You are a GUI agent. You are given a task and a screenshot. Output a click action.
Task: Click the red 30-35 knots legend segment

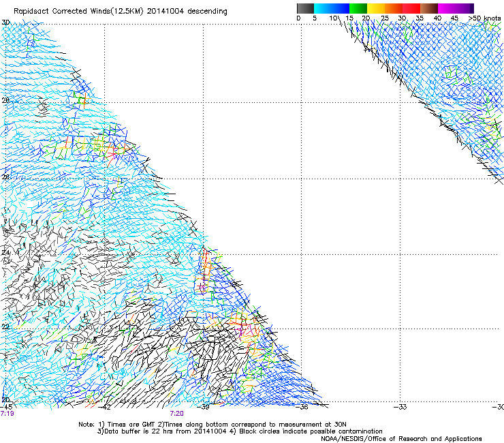tap(411, 8)
